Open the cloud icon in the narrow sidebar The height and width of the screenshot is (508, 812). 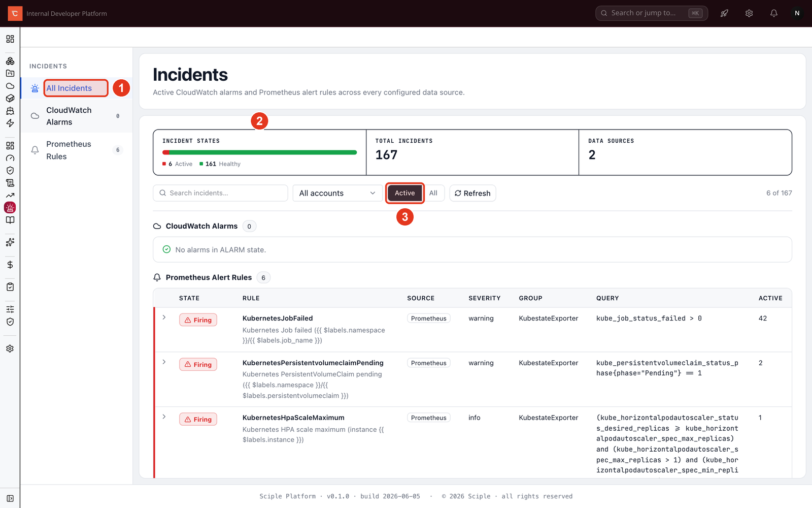[10, 86]
